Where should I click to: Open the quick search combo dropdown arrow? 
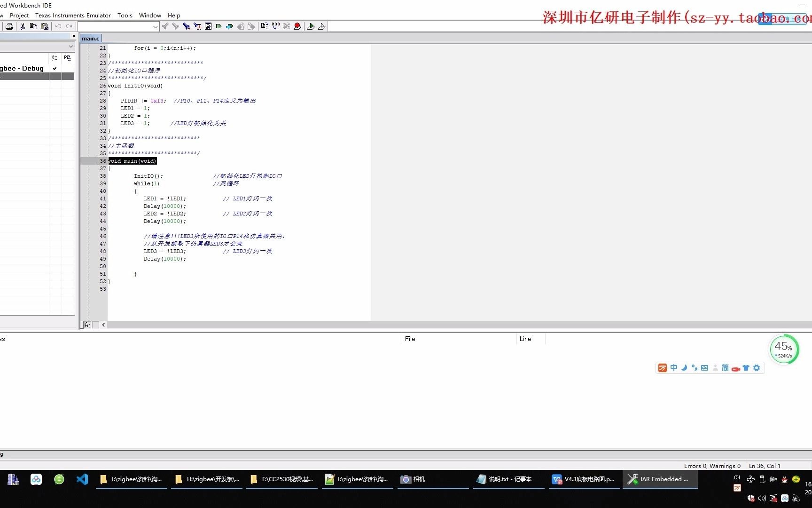coord(155,27)
